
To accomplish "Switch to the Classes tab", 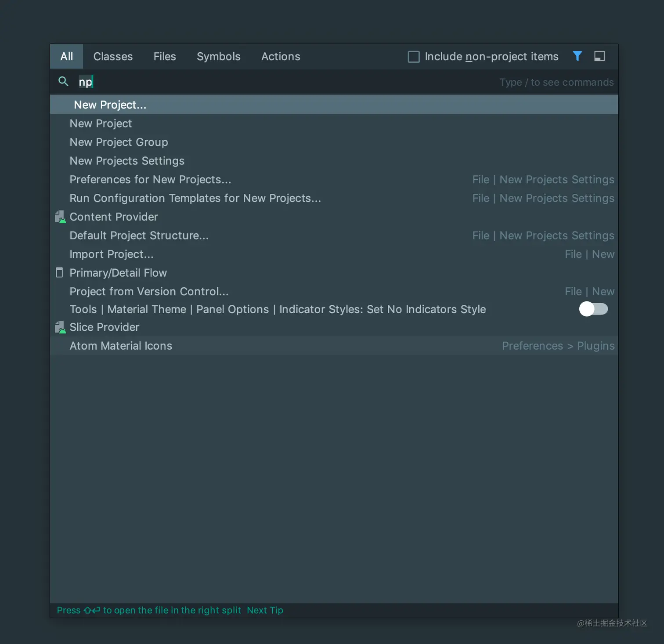I will click(113, 57).
